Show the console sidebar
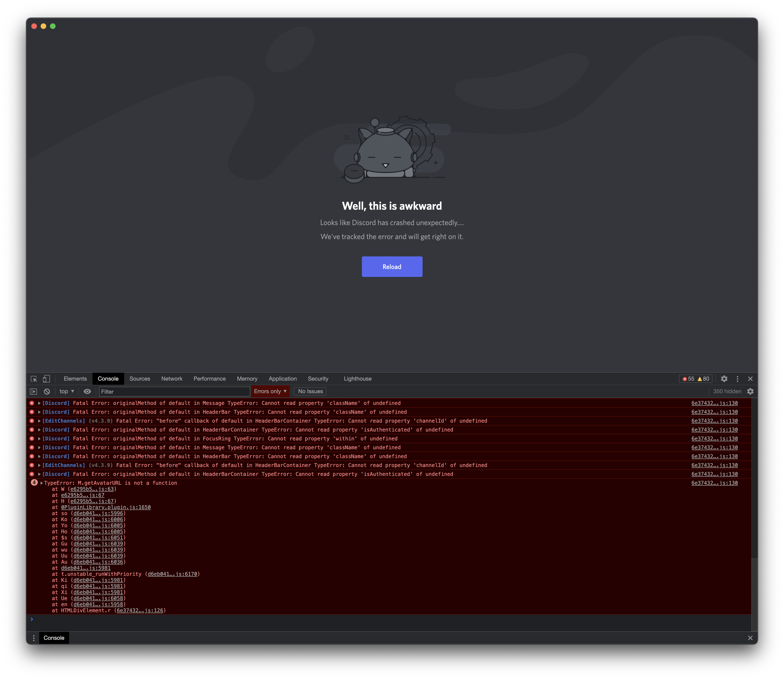 coord(33,391)
